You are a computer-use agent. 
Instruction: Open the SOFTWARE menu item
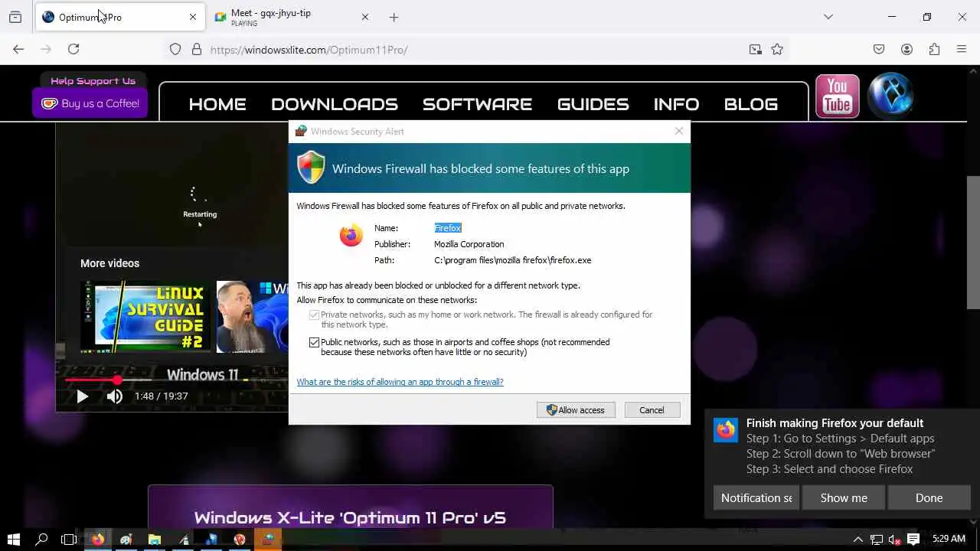[477, 104]
